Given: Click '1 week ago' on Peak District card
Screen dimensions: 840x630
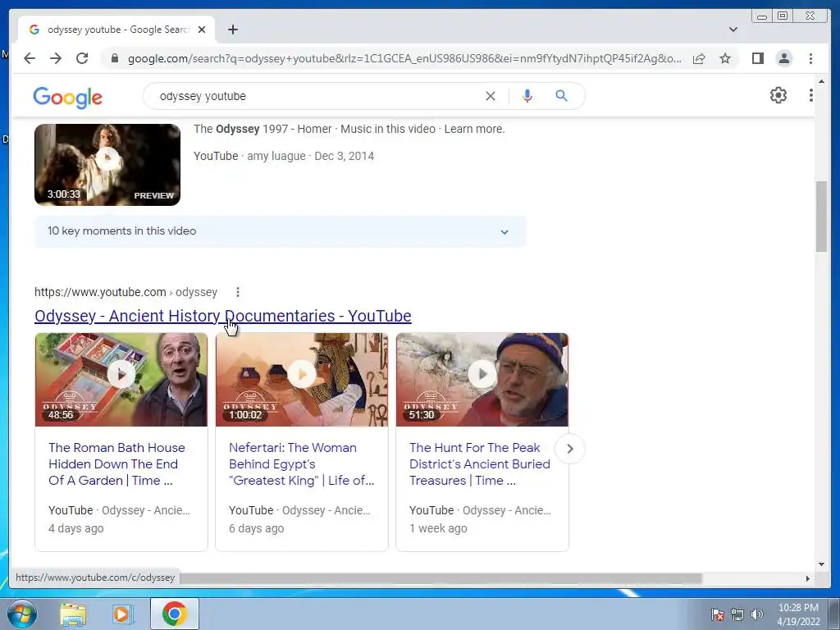Looking at the screenshot, I should pyautogui.click(x=438, y=528).
